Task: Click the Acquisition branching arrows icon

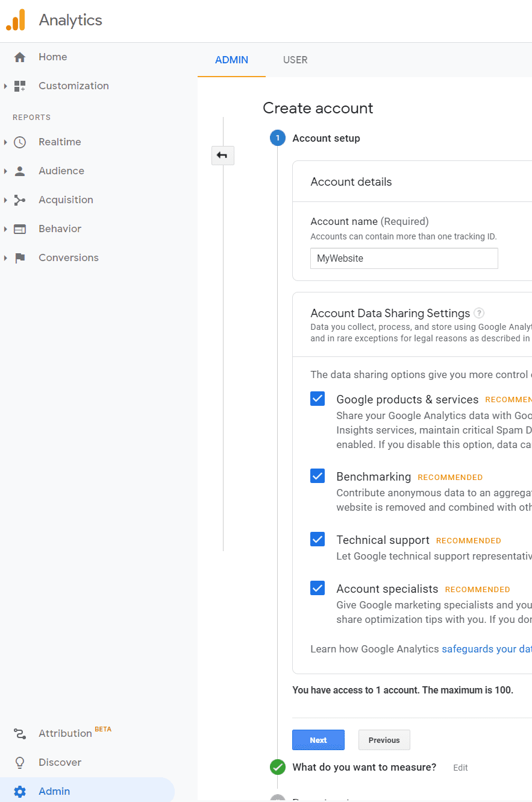Action: coord(20,200)
